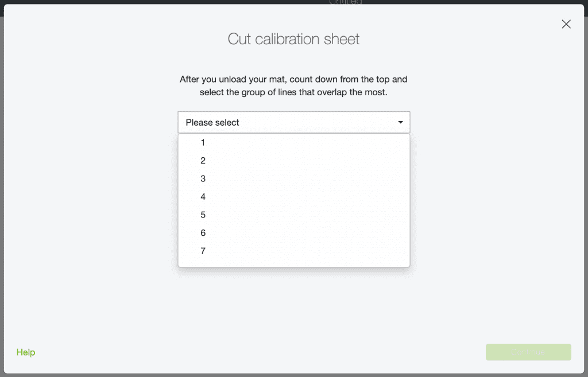Click the word 'Please' in the combo box
Image resolution: width=588 pixels, height=377 pixels.
tap(199, 122)
